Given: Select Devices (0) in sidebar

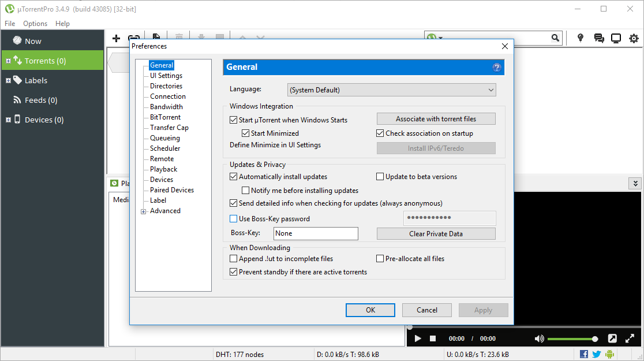Looking at the screenshot, I should (x=53, y=120).
